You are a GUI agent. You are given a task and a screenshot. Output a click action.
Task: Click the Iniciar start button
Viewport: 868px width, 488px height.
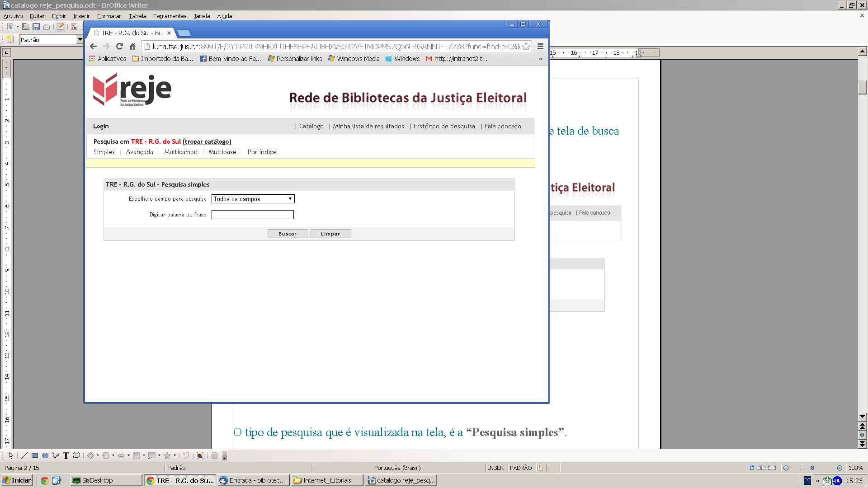coord(17,480)
